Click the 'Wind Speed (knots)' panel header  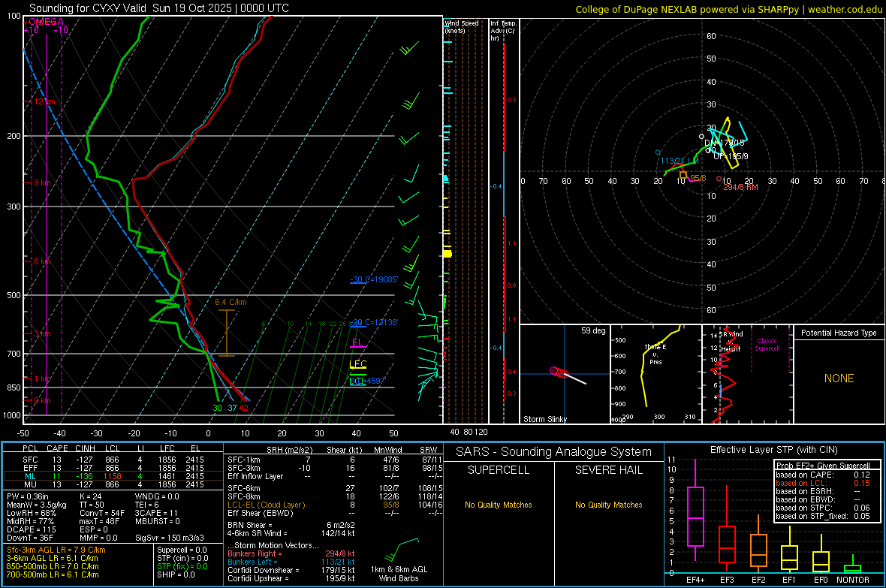[461, 26]
